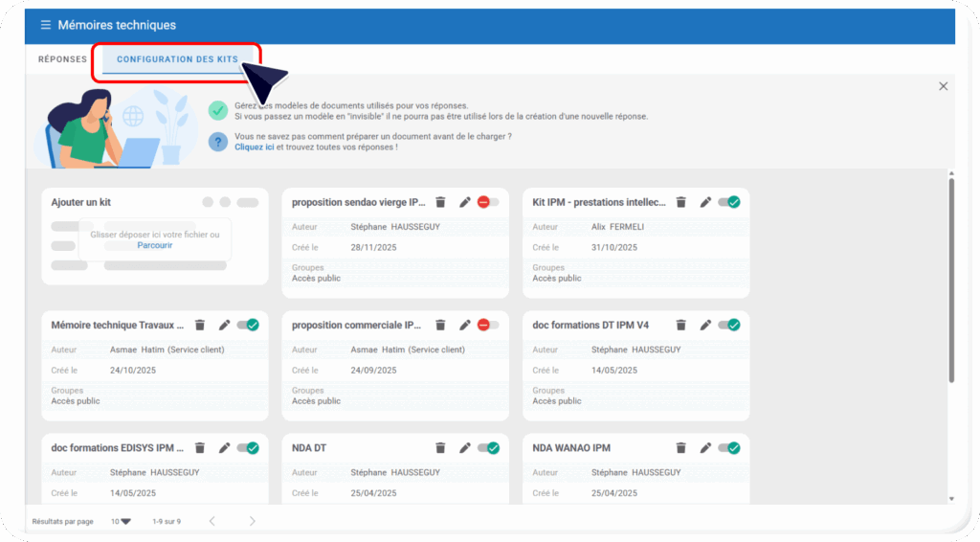
Task: Open the hamburger navigation menu
Action: [x=45, y=25]
